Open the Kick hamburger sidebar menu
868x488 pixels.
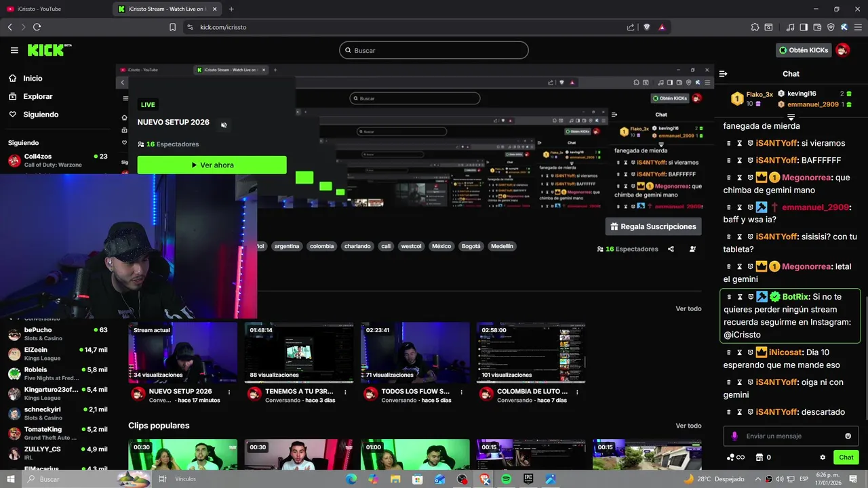[14, 50]
